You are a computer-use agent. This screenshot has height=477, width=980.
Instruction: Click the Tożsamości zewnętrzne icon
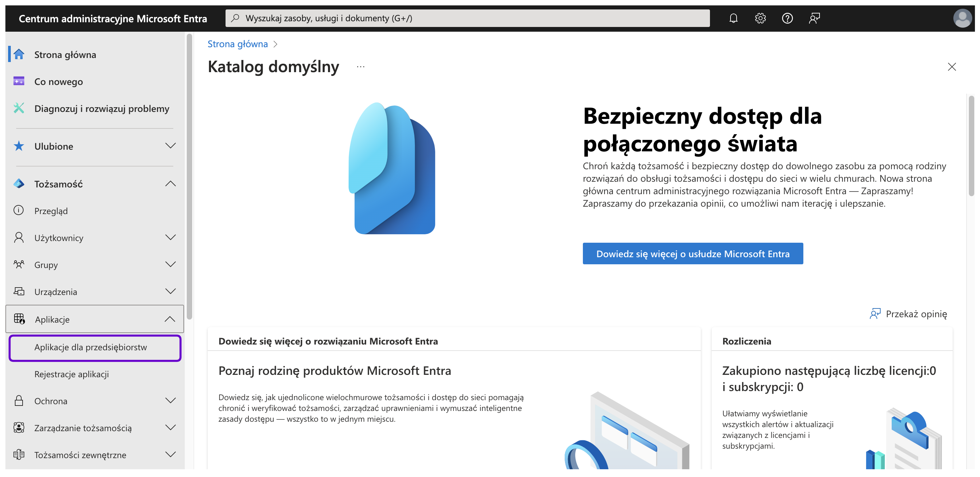(19, 454)
